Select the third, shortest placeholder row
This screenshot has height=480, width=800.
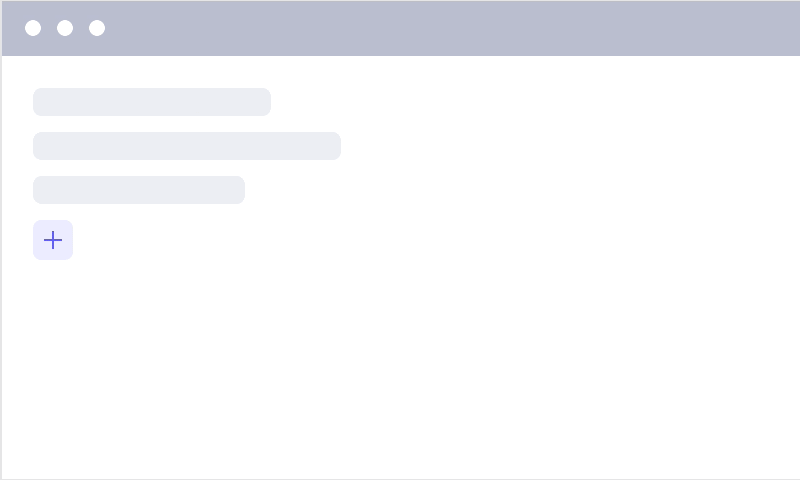pyautogui.click(x=139, y=190)
